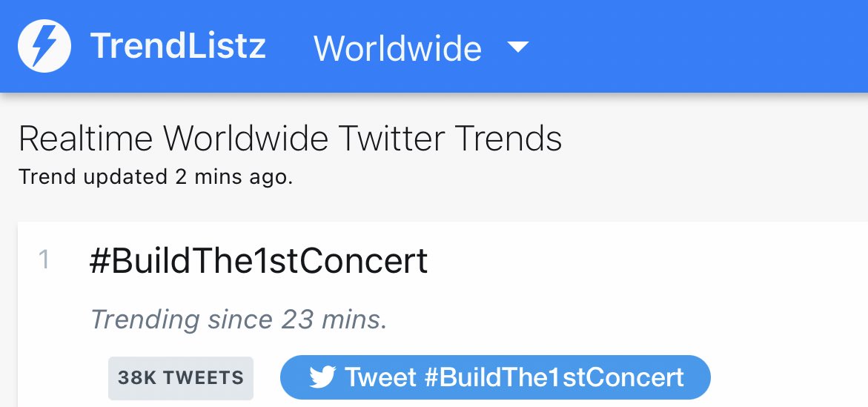Click the hashtag text inside the Tweet button
Screen dimensions: 868x407
[x=554, y=377]
